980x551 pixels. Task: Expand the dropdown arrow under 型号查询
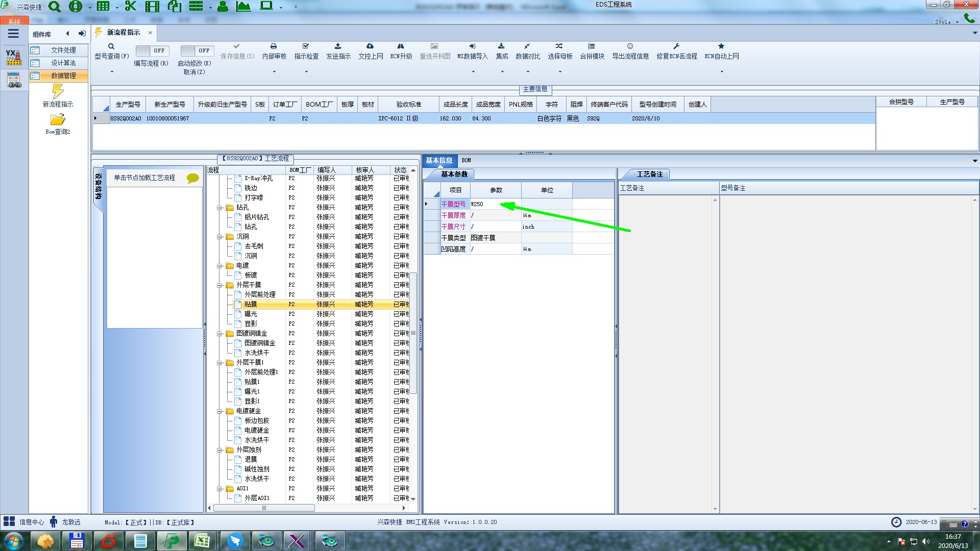point(112,71)
